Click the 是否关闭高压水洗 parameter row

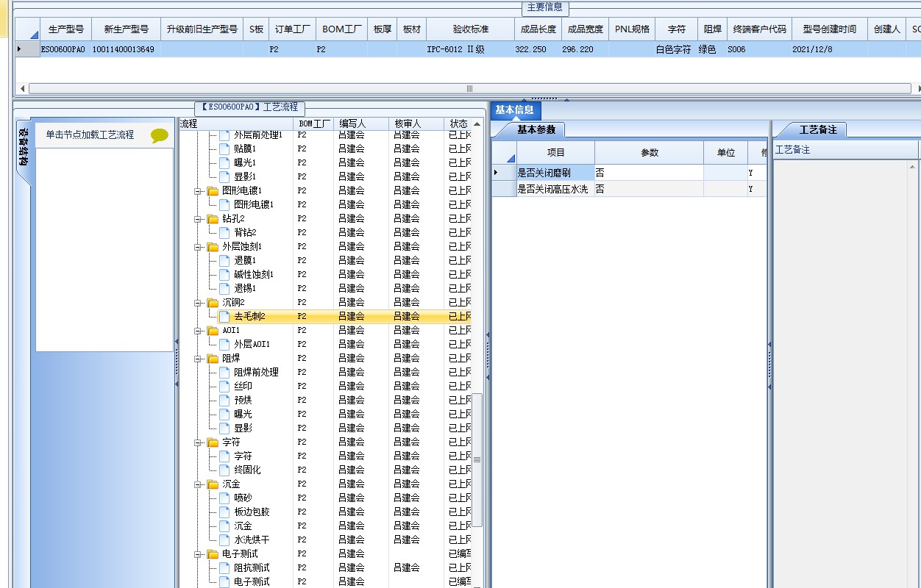(x=629, y=190)
